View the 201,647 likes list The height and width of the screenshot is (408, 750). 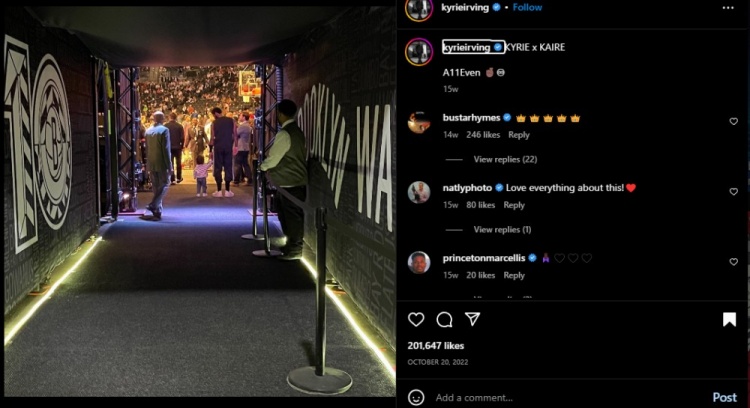[x=435, y=345]
